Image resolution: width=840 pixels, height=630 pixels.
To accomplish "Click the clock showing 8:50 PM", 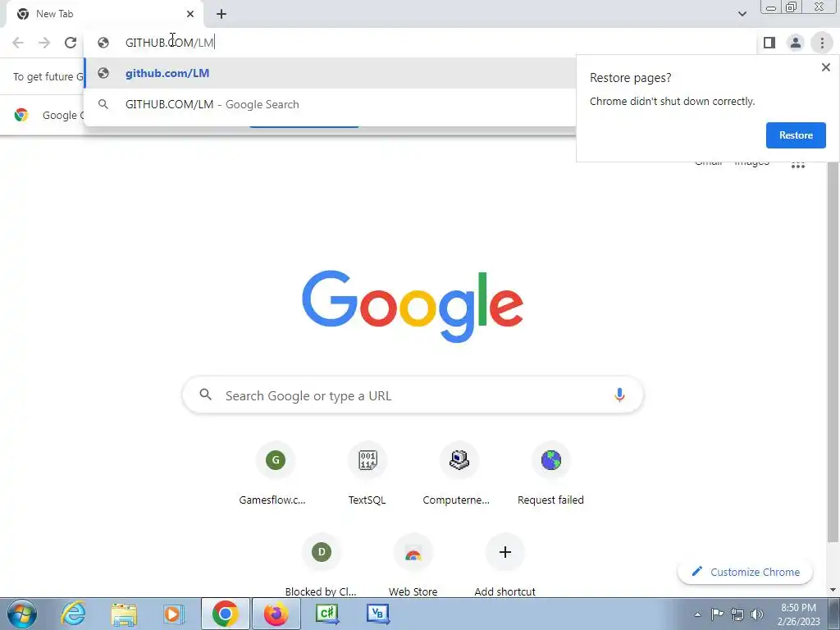I will [798, 614].
